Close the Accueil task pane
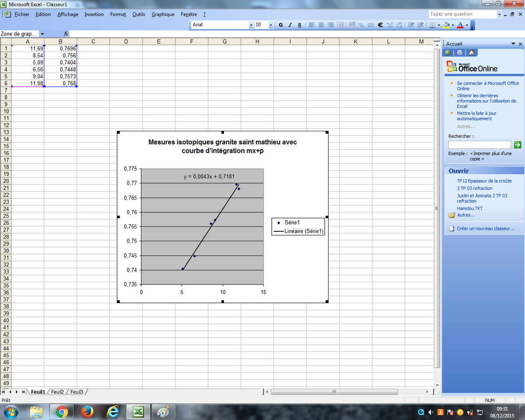Viewport: 525px width, 420px height. tap(520, 44)
